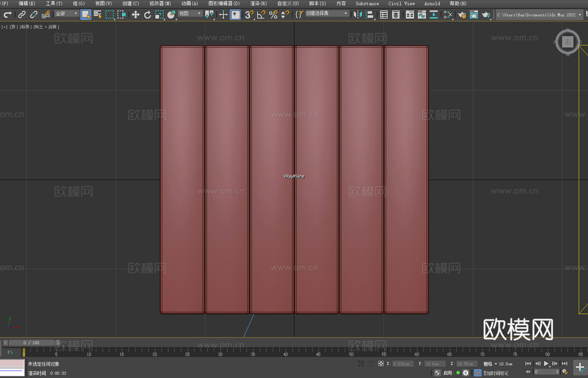This screenshot has width=588, height=378.
Task: Open the 创建选择集 named selection dropdown
Action: pyautogui.click(x=327, y=13)
